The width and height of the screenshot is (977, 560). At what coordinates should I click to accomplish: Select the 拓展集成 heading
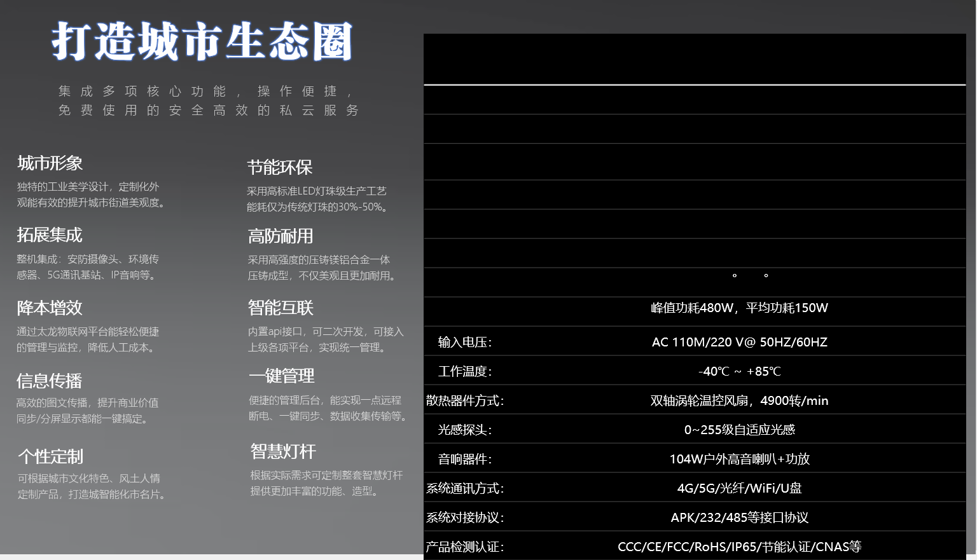click(50, 235)
